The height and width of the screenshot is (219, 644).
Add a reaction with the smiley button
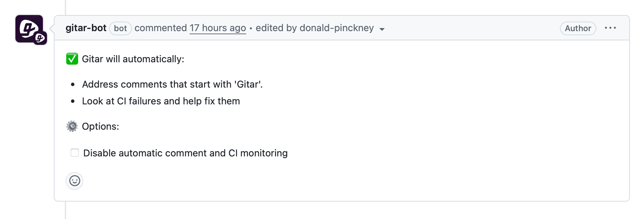pyautogui.click(x=74, y=181)
